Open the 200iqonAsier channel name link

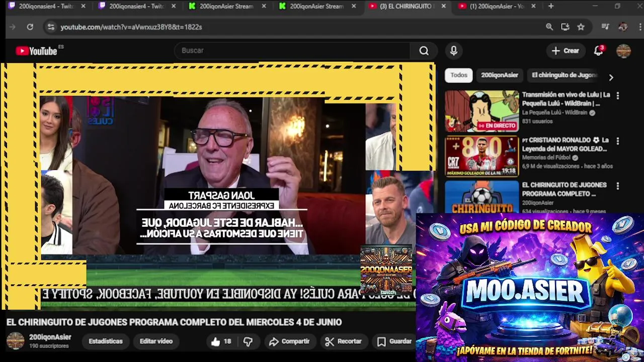coord(50,337)
